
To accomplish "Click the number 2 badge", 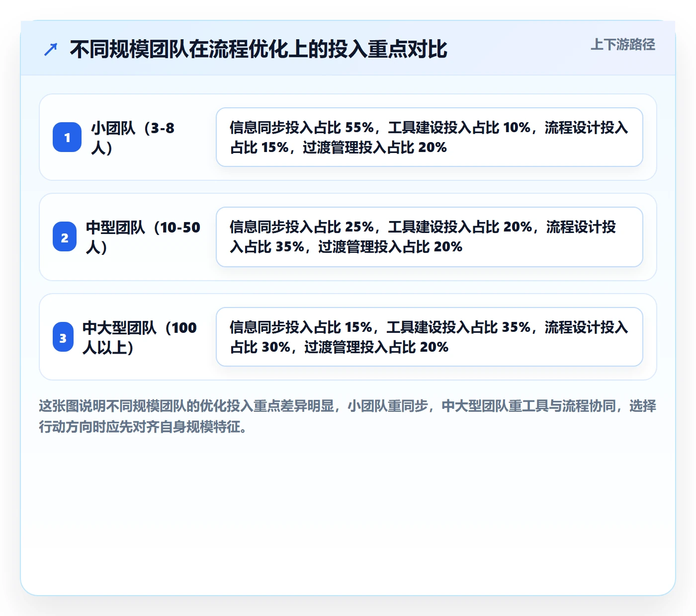I will pyautogui.click(x=65, y=237).
